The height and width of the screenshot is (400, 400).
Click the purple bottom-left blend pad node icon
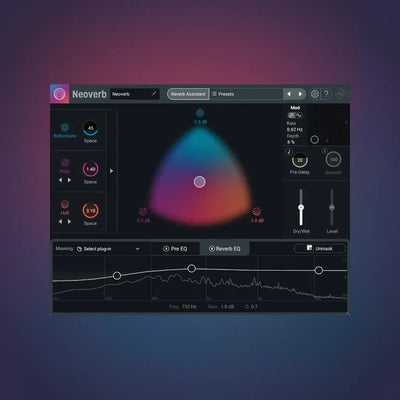(x=143, y=211)
